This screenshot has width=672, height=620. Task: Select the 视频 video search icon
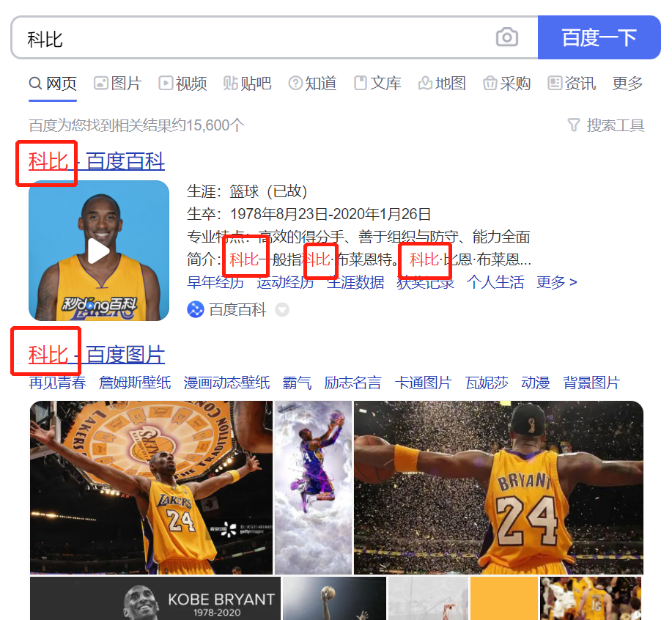pyautogui.click(x=166, y=83)
